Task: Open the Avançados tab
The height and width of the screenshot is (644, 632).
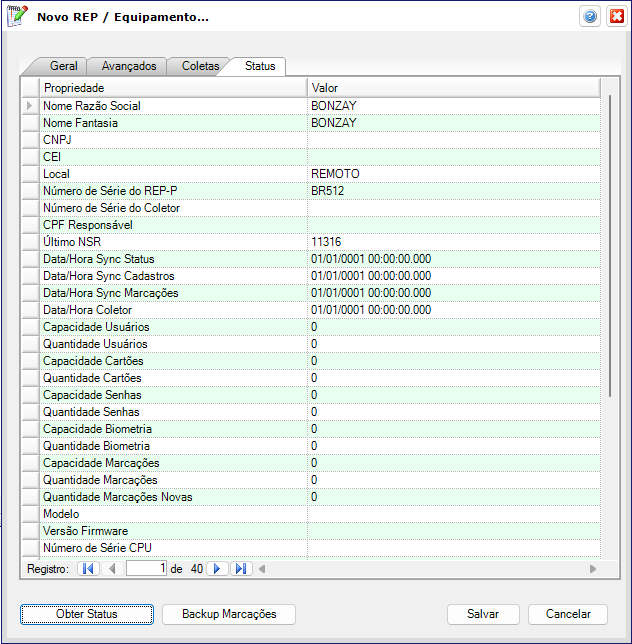Action: click(x=128, y=66)
